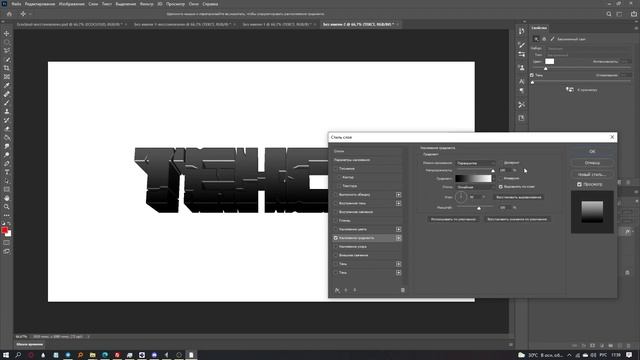
Task: Select the Clone Stamp tool
Action: pos(7,111)
